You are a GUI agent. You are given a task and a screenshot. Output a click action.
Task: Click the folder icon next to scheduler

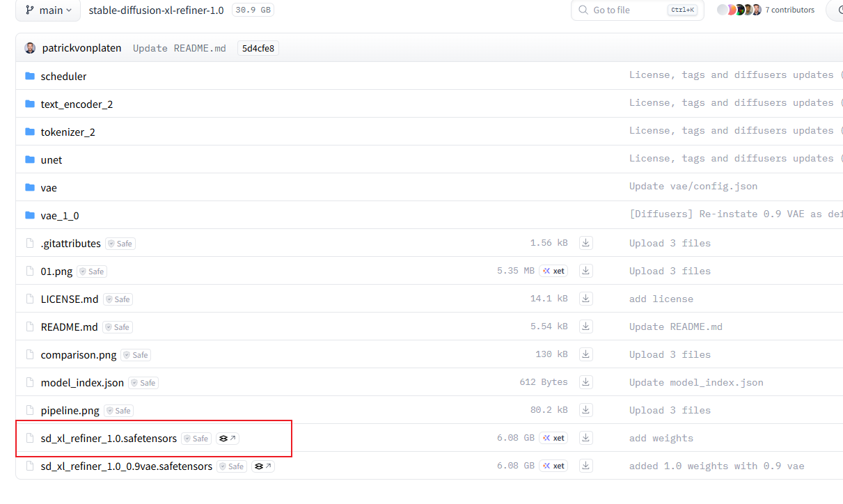click(x=30, y=76)
